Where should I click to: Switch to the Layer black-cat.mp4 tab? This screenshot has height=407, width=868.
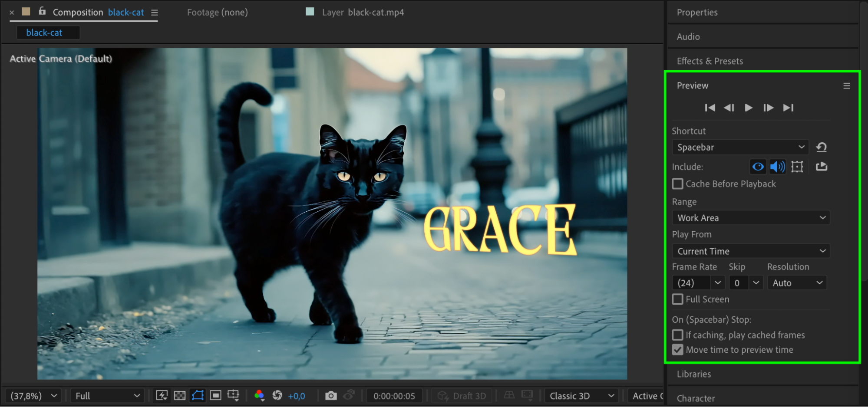pyautogui.click(x=362, y=12)
